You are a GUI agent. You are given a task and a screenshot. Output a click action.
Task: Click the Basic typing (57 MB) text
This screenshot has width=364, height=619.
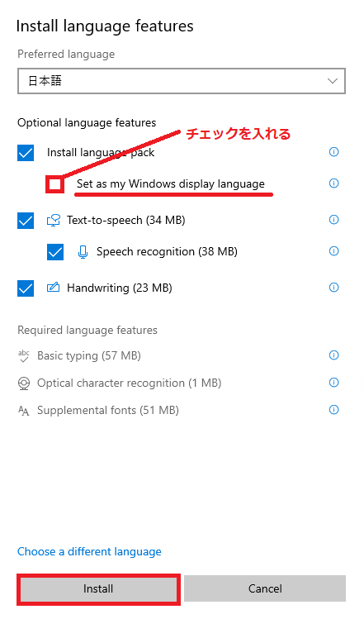[89, 355]
